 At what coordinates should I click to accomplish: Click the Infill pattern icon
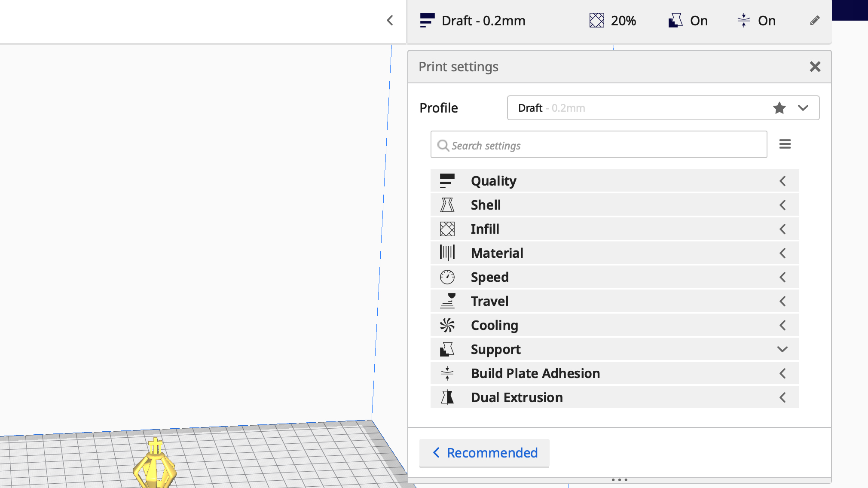pos(447,229)
